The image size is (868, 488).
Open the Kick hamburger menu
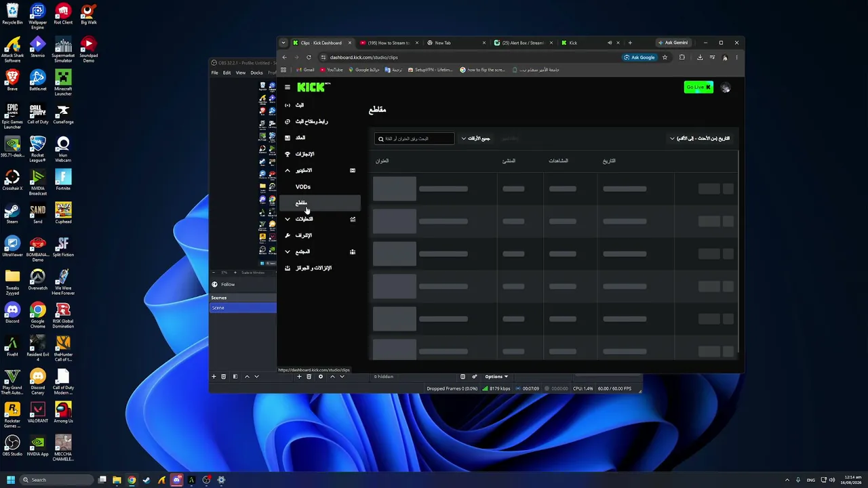click(288, 87)
